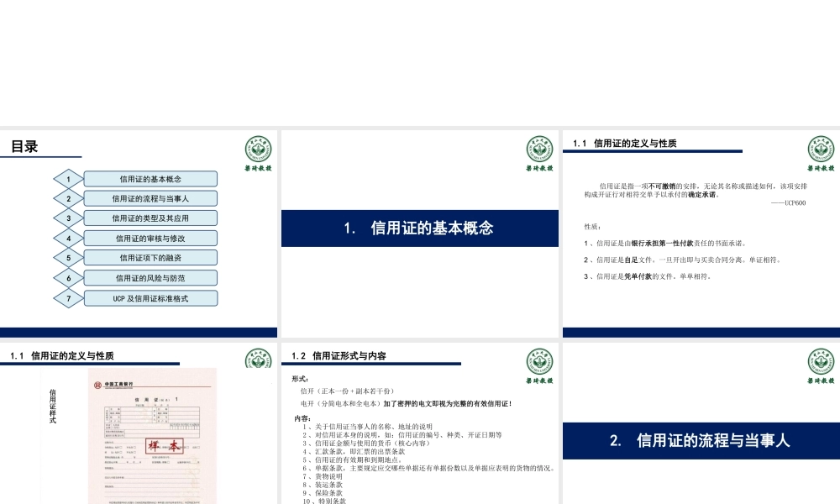Expand chapter entry 信用证项下的融资
The height and width of the screenshot is (504, 840).
(x=150, y=257)
